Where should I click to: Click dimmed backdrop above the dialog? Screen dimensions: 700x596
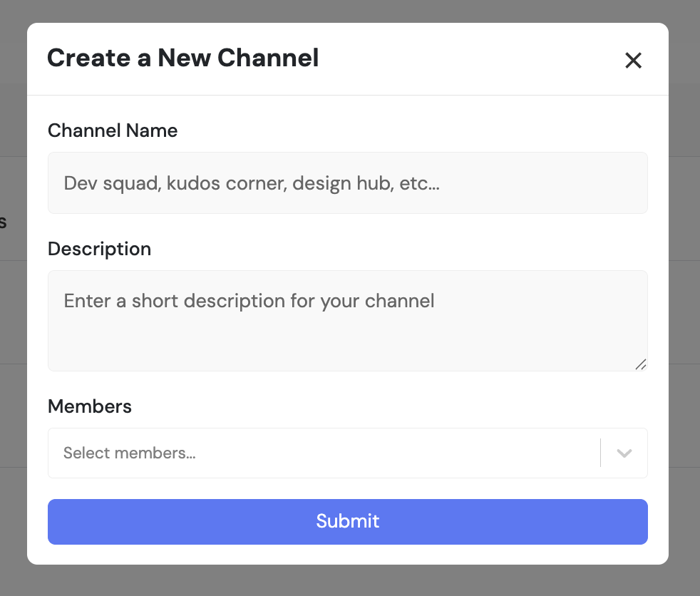point(349,10)
